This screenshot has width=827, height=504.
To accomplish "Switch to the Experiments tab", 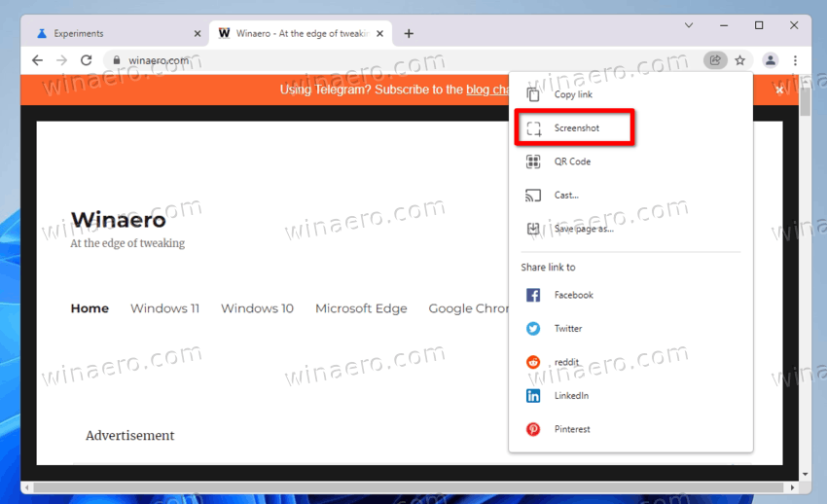I will [x=116, y=34].
